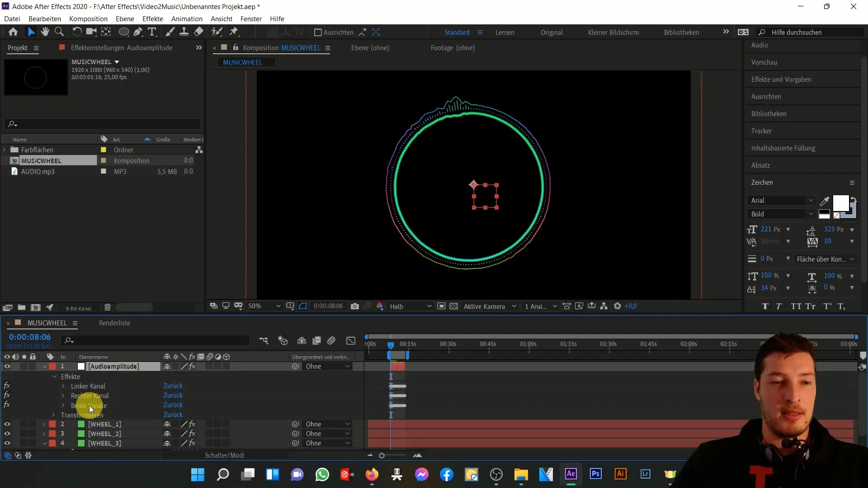Open the Tracker panel
This screenshot has width=868, height=488.
pos(761,131)
